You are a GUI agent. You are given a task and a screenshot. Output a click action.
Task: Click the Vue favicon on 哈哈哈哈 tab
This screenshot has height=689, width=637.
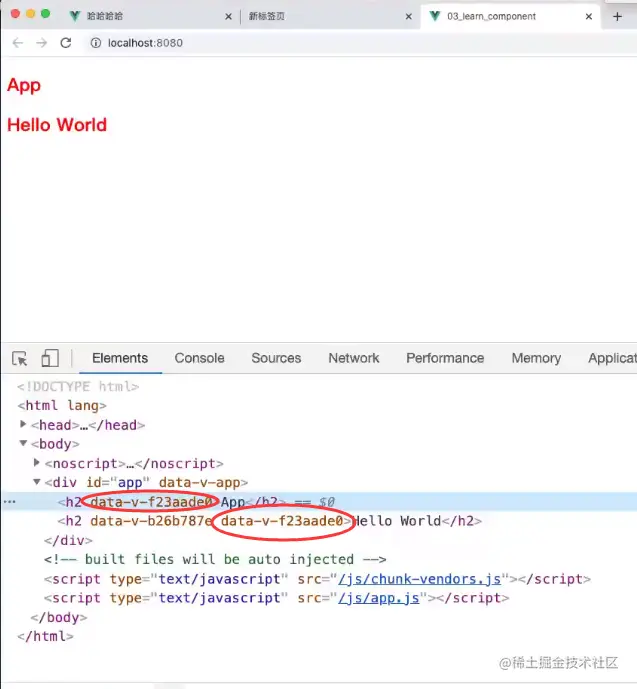(x=75, y=16)
